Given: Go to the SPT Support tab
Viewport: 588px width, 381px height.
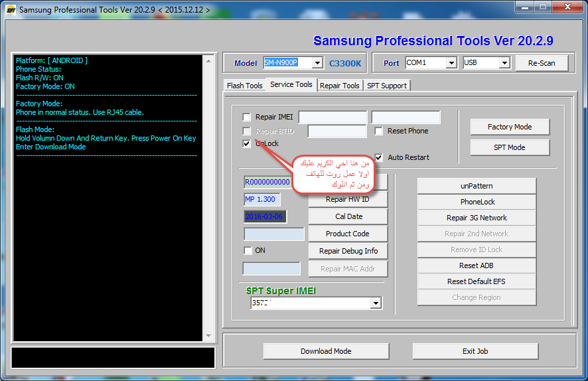Looking at the screenshot, I should 387,86.
